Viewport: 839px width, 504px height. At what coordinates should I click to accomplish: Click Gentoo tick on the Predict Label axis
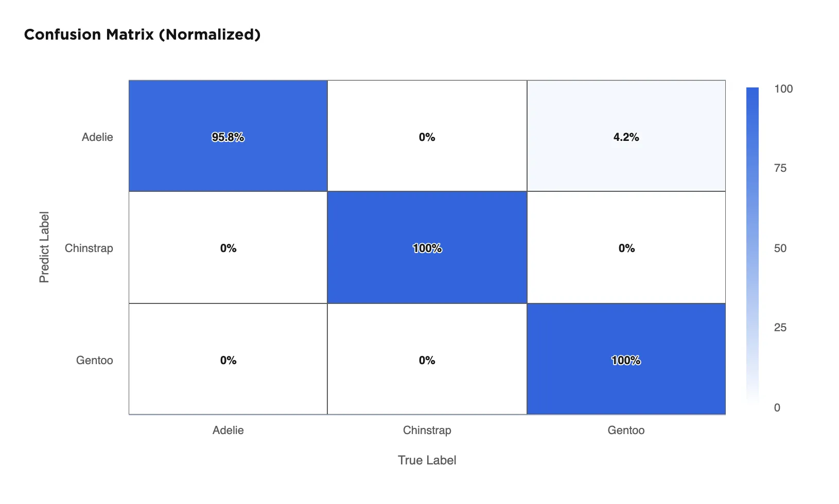(94, 361)
